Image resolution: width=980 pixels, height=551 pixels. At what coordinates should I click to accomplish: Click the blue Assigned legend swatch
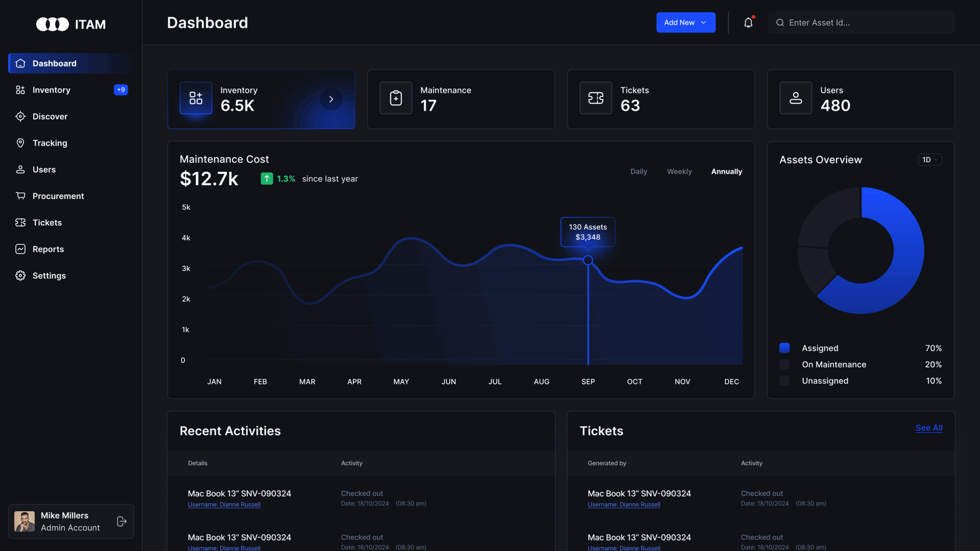[x=785, y=348]
